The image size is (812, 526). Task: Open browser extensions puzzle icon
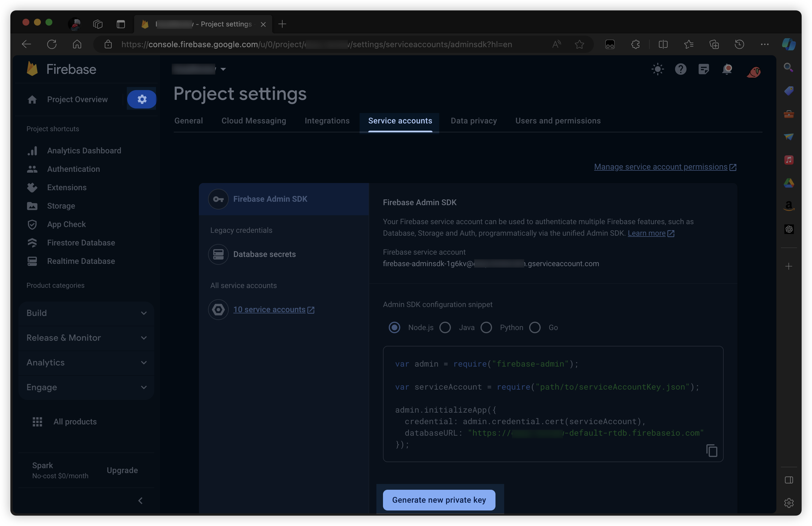pyautogui.click(x=635, y=44)
